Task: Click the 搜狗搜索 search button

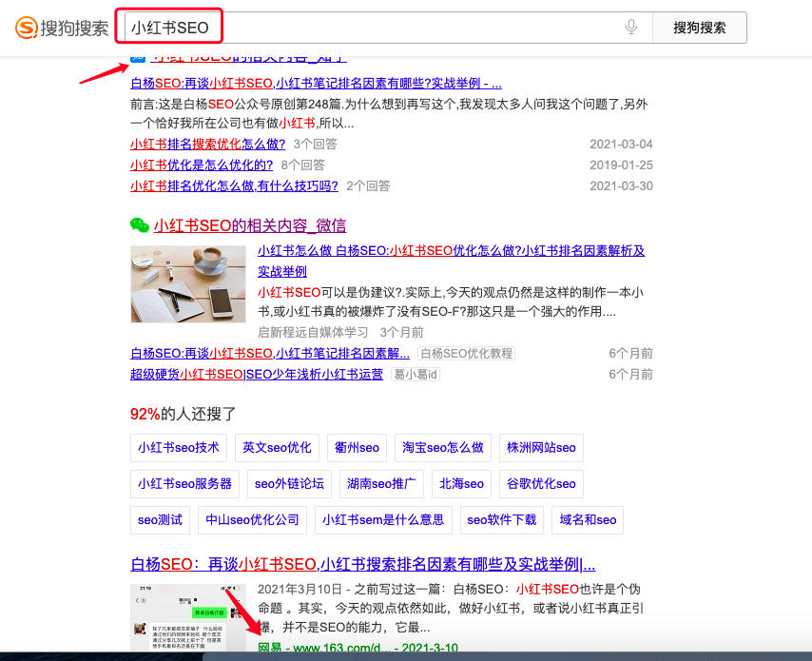Action: click(x=700, y=28)
